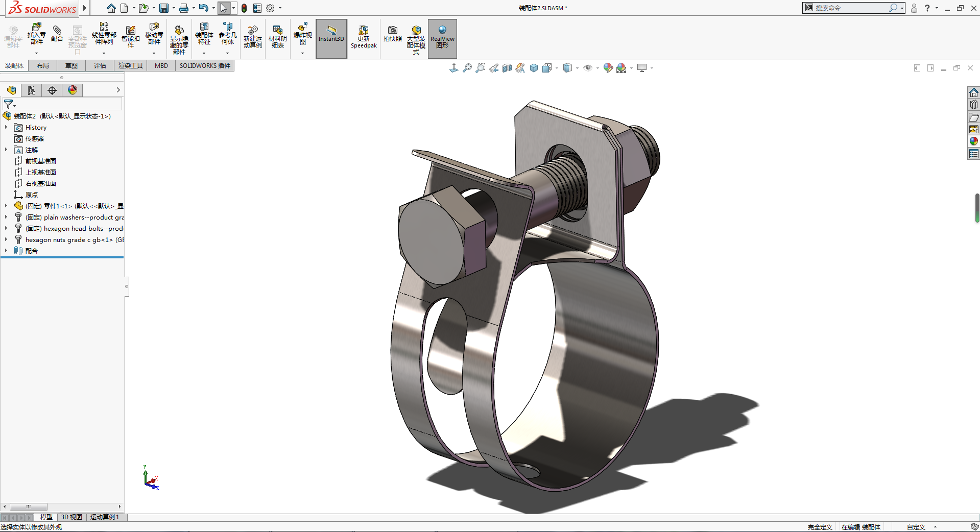Expand the 注解 annotations node

(6, 150)
